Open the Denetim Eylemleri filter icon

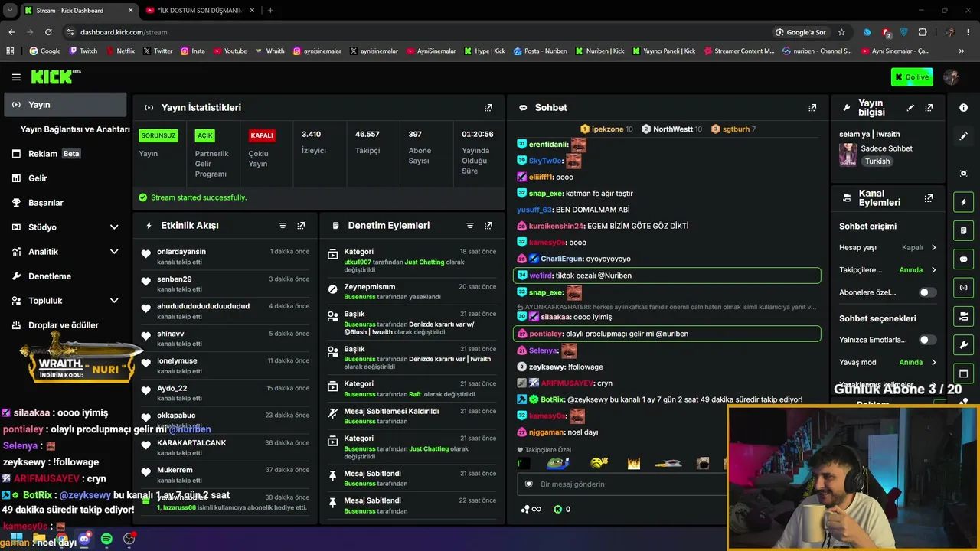(470, 226)
